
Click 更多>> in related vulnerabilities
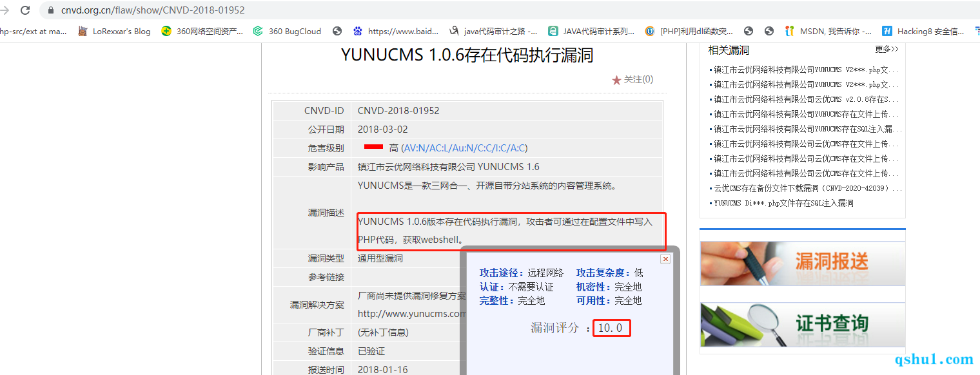click(887, 49)
